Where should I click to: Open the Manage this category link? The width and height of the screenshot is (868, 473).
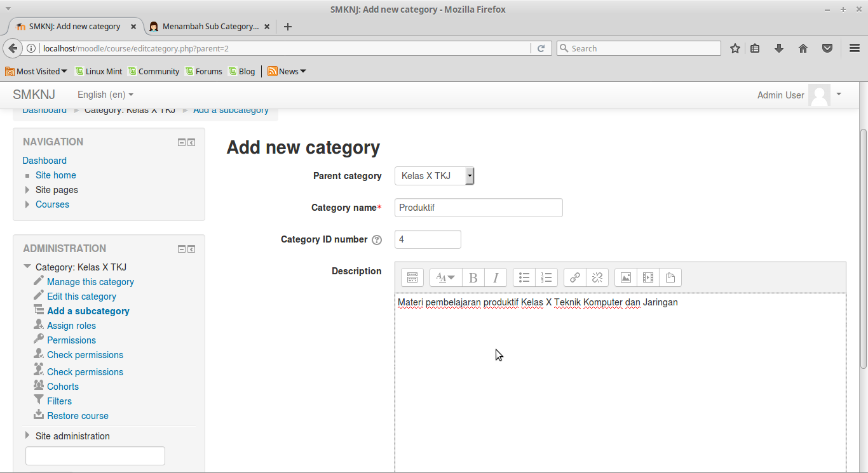[x=90, y=282]
